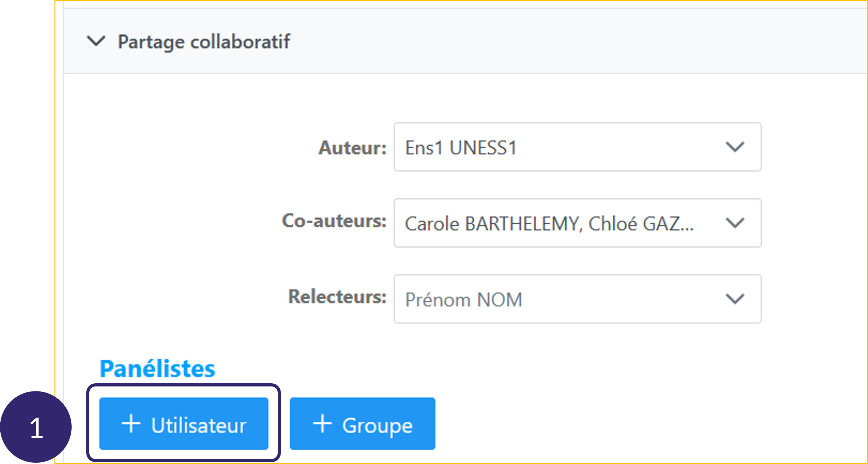Click the Relecteurs field label
The image size is (868, 464).
[x=337, y=297]
